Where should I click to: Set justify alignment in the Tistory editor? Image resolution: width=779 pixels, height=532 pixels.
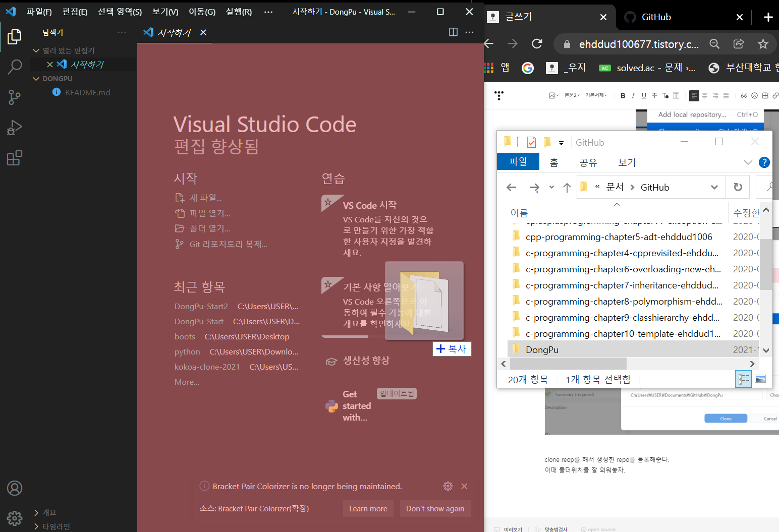click(x=726, y=95)
